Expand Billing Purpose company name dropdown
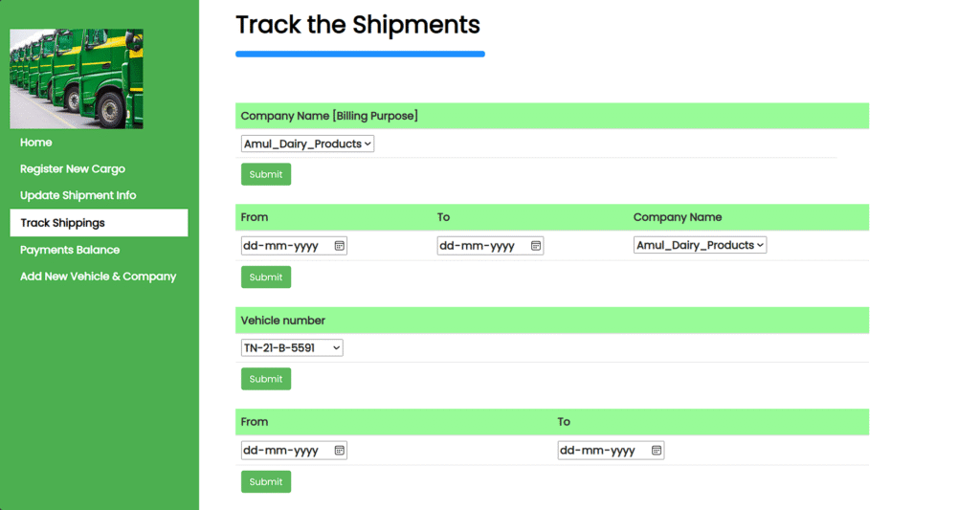 pos(307,144)
